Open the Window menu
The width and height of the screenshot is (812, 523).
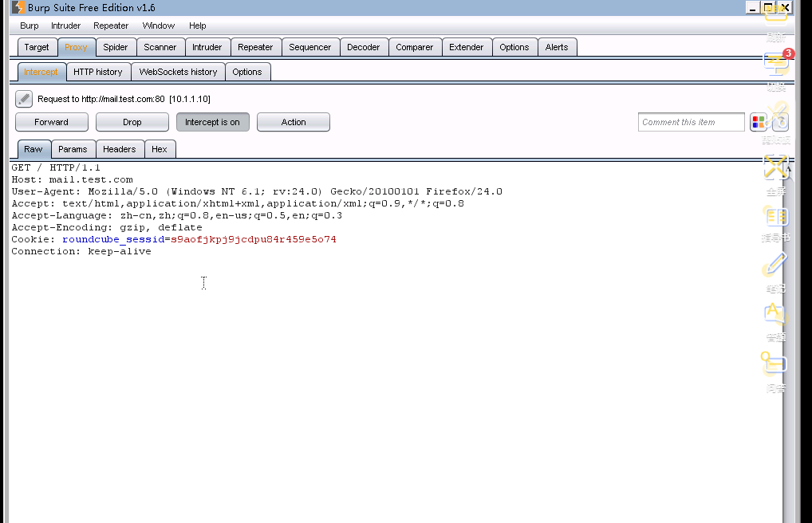(x=159, y=26)
